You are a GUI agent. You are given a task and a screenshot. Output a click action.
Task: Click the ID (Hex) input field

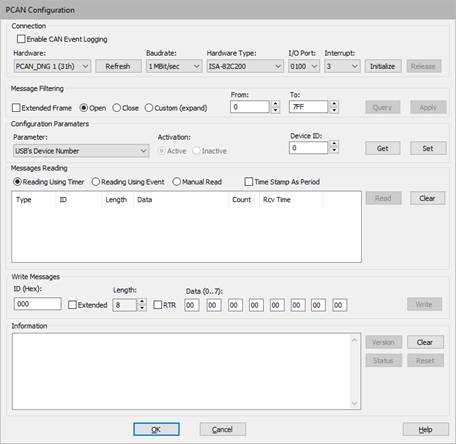click(38, 304)
